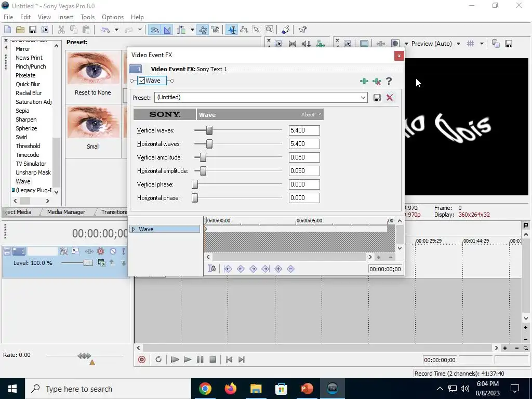532x399 pixels.
Task: Toggle Automatic Crossfades in main toolbar
Action: click(167, 30)
